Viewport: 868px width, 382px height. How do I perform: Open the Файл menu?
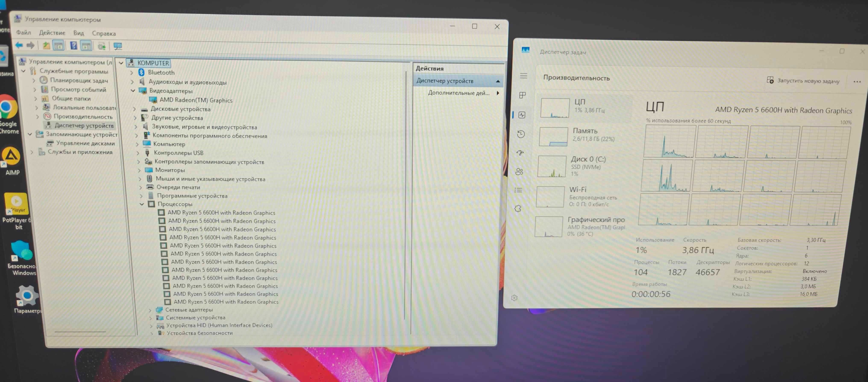coord(23,32)
